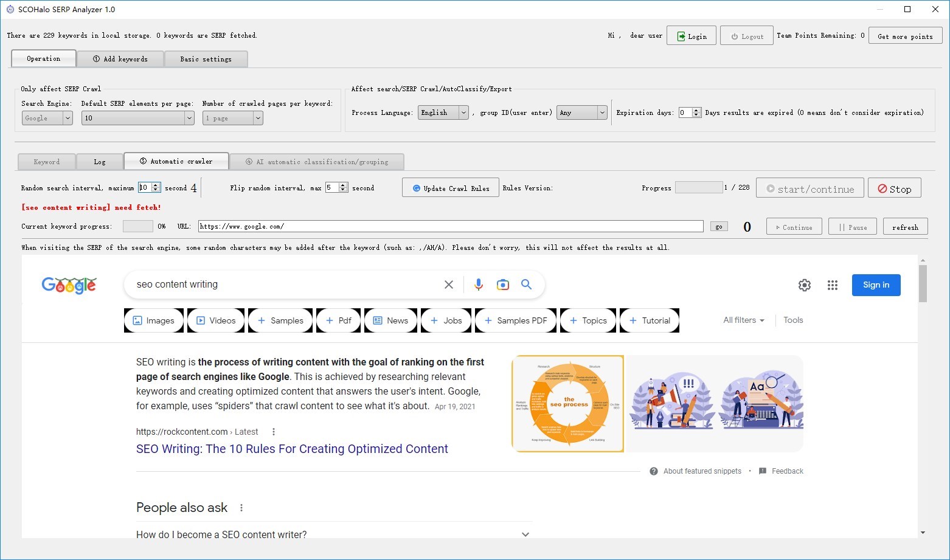Add Pdf refinement chip

[339, 320]
